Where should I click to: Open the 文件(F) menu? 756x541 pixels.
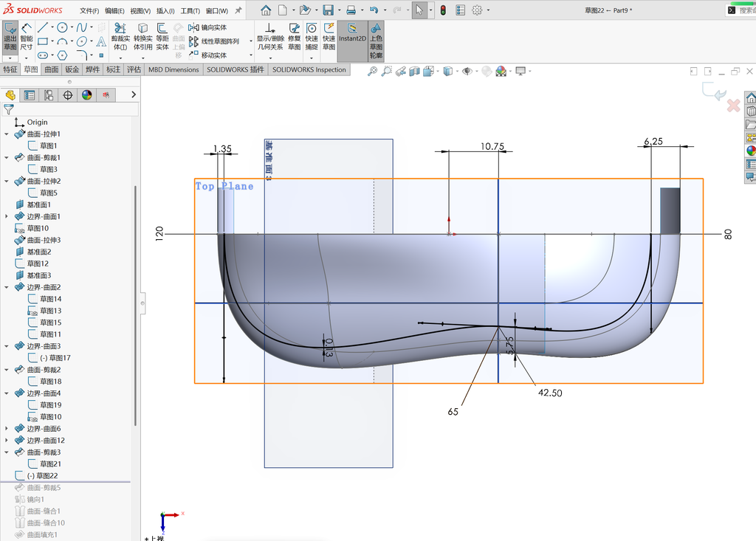point(89,10)
